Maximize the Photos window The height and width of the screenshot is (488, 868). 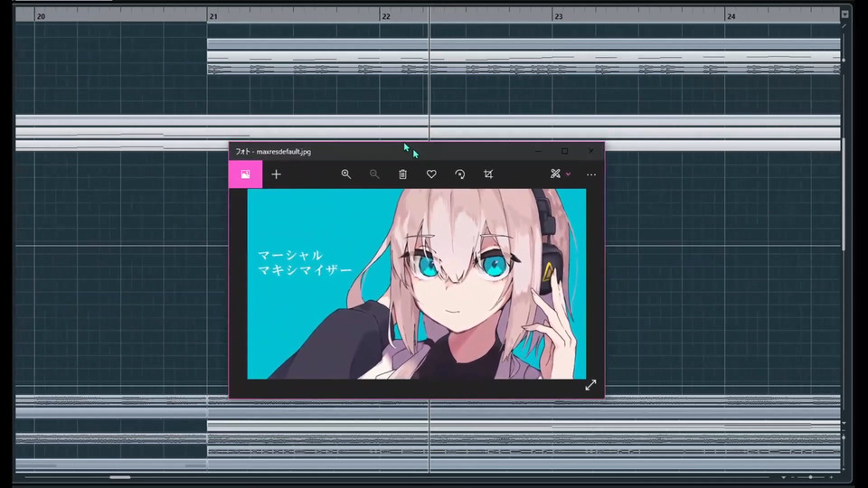564,151
